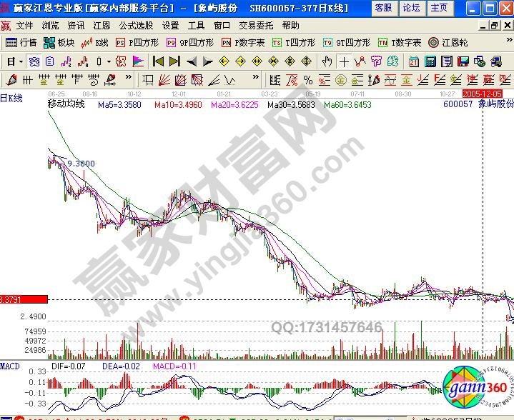Click the calculator icon in the toolbar
514x420 pixels.
432,61
